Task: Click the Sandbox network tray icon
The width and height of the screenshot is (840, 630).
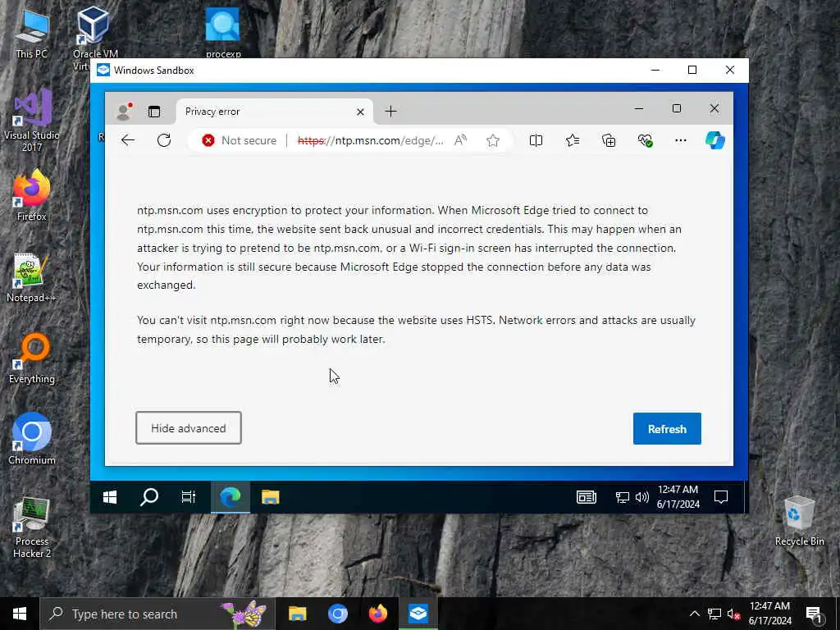Action: [622, 497]
